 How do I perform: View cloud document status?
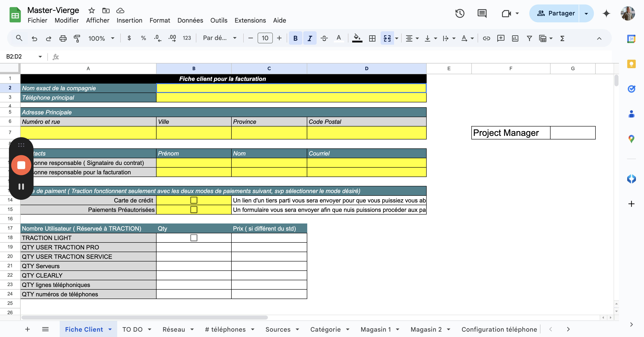pyautogui.click(x=120, y=11)
